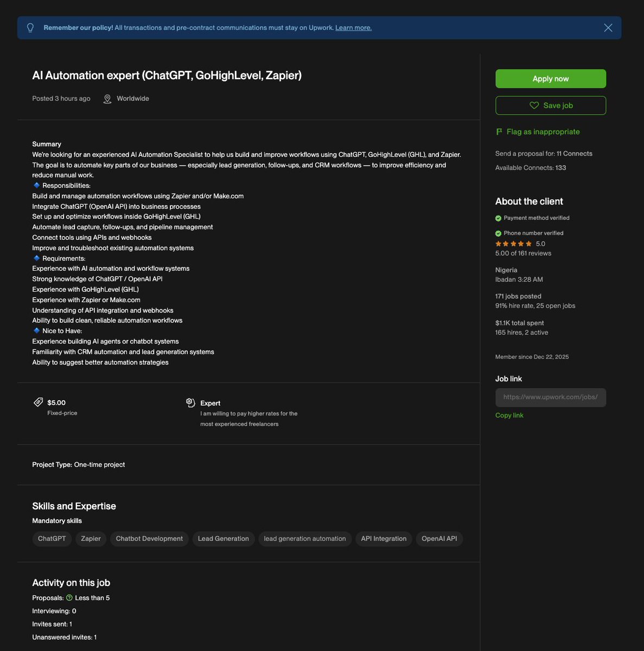
Task: Click the Member since Dec 22, 2025 text
Action: tap(532, 357)
